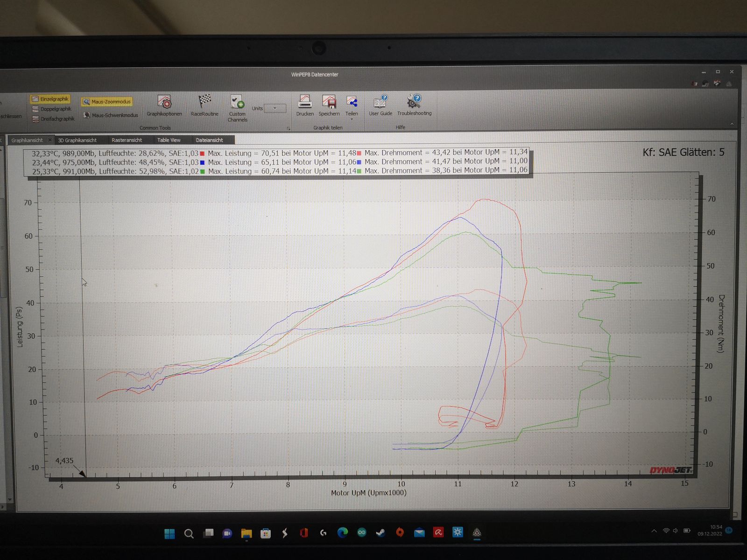This screenshot has width=747, height=560.
Task: Launch the RaceRoutine checkered flag tool
Action: click(x=204, y=101)
